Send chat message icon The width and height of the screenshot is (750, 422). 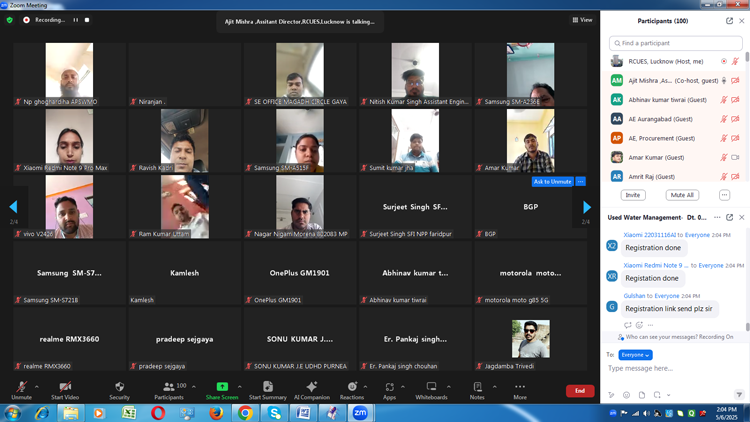coord(739,395)
